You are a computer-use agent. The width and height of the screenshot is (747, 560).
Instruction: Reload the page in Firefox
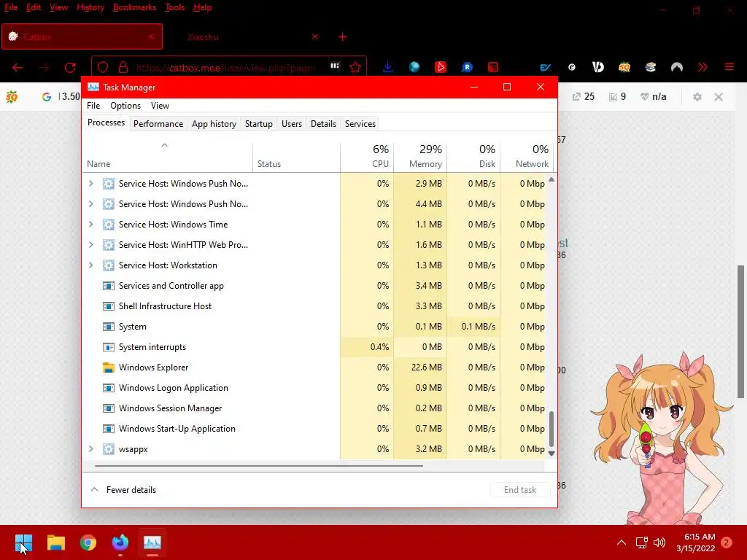70,68
